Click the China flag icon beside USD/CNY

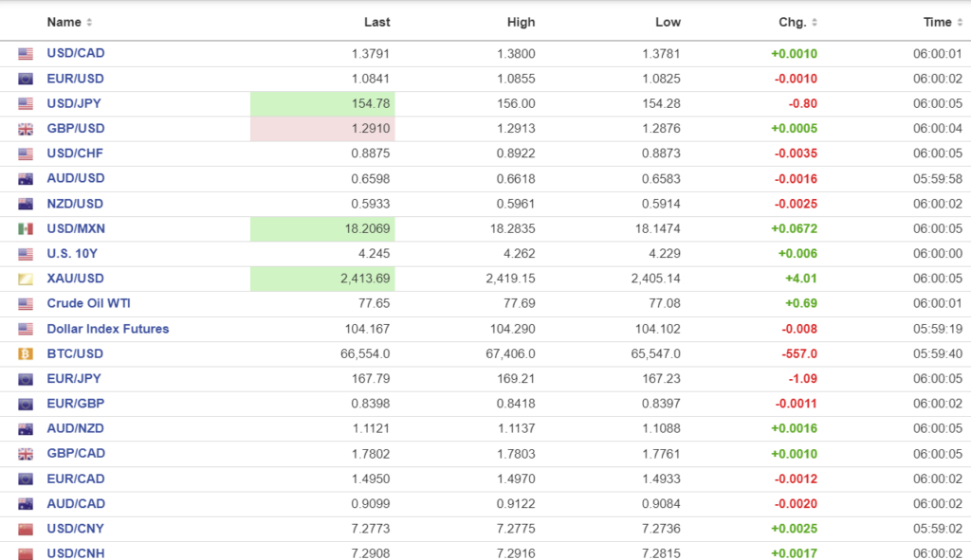(26, 529)
